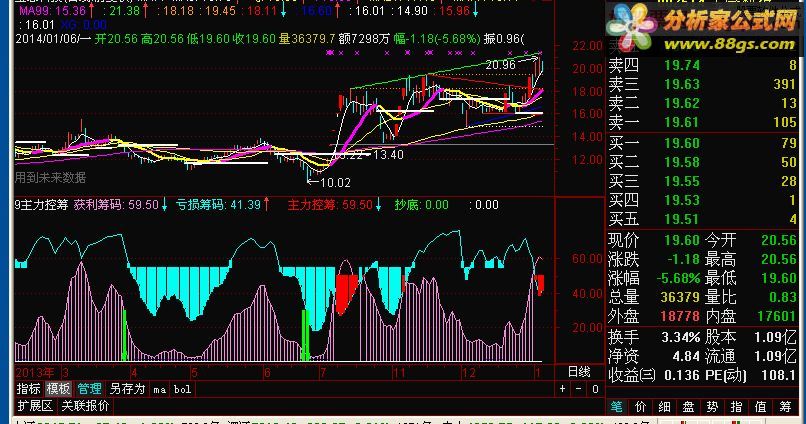Screen dimensions: 806x424
Task: Click the 9主力控筹 indicator name
Action: pos(41,205)
